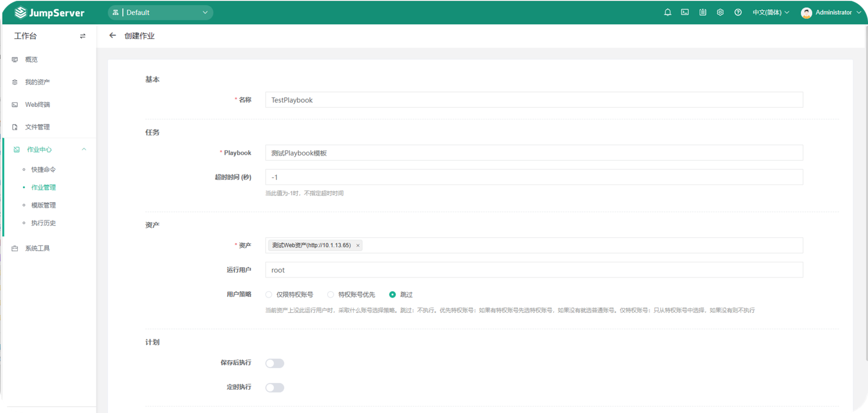The height and width of the screenshot is (413, 868).
Task: Click the 运行用户 input field
Action: point(534,270)
